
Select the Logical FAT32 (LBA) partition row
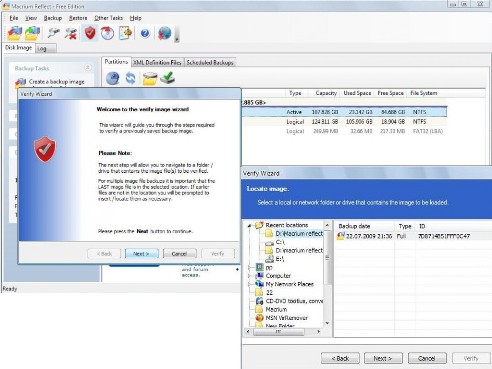tap(344, 131)
